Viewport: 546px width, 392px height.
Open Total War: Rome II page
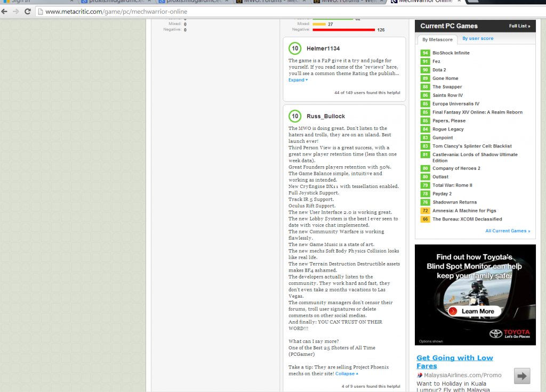(452, 185)
